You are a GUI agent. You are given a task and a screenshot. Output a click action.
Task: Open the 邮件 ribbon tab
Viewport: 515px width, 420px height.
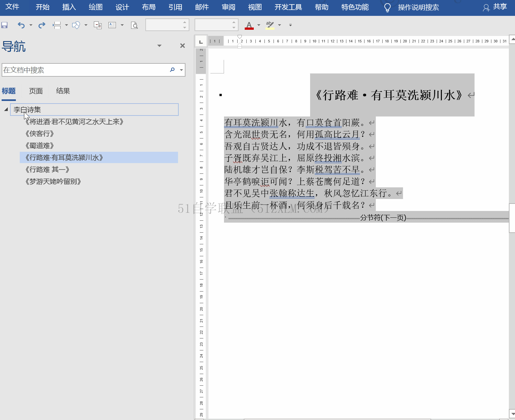202,7
